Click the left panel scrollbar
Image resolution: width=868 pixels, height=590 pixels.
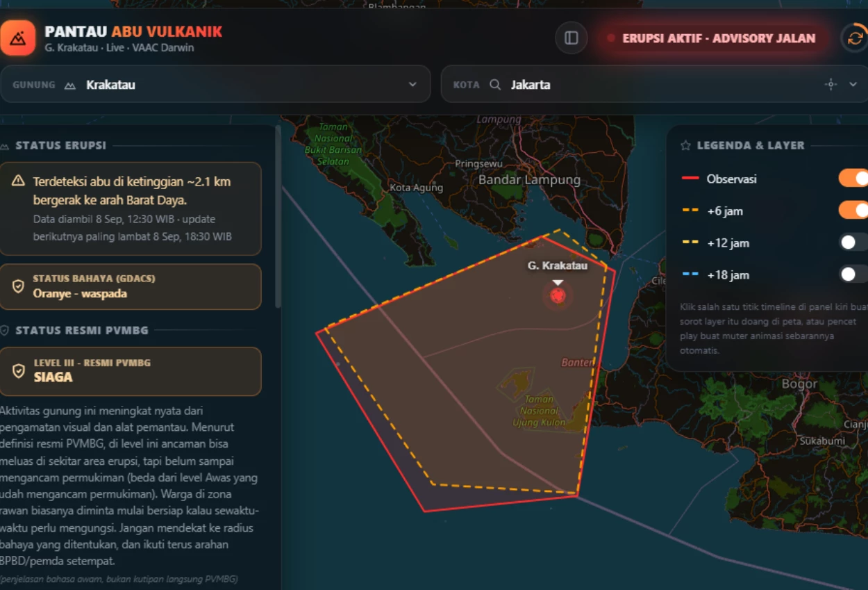[278, 216]
